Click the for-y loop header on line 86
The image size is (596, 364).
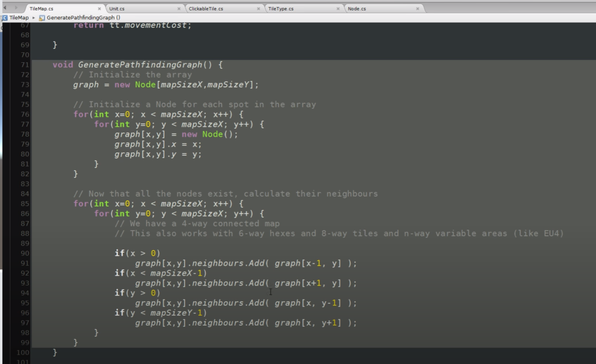pyautogui.click(x=179, y=214)
